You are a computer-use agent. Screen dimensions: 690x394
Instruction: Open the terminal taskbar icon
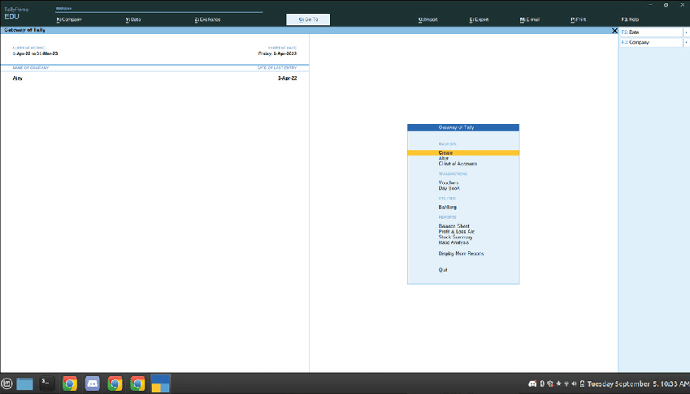click(x=47, y=384)
